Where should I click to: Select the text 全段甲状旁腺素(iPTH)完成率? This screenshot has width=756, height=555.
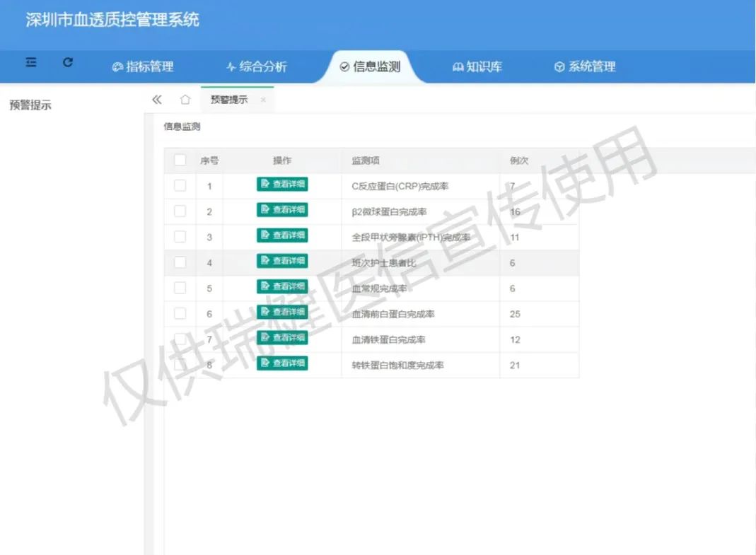411,238
